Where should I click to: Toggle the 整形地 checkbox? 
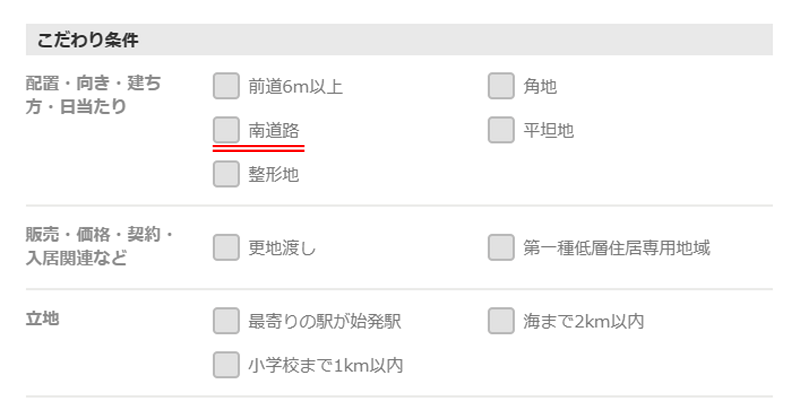(x=226, y=174)
